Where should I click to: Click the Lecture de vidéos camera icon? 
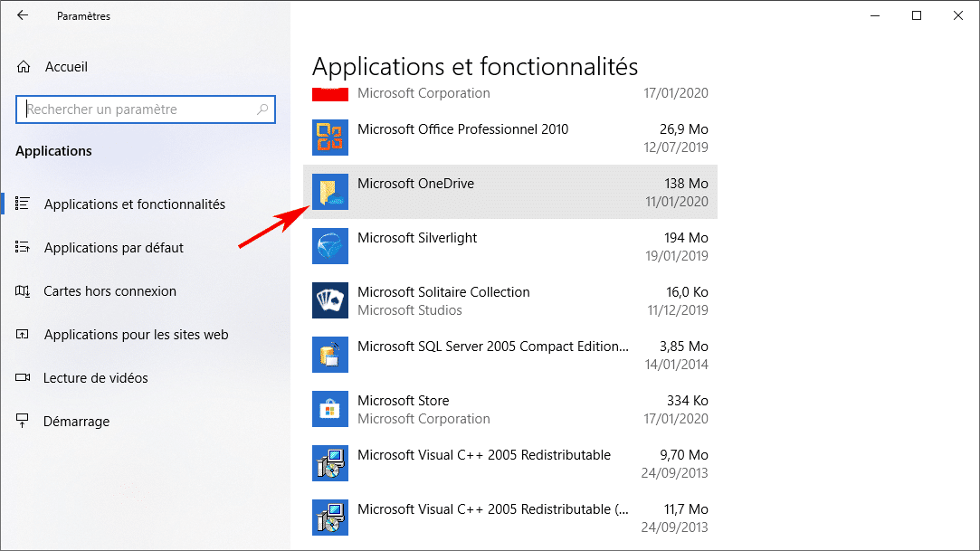[23, 377]
